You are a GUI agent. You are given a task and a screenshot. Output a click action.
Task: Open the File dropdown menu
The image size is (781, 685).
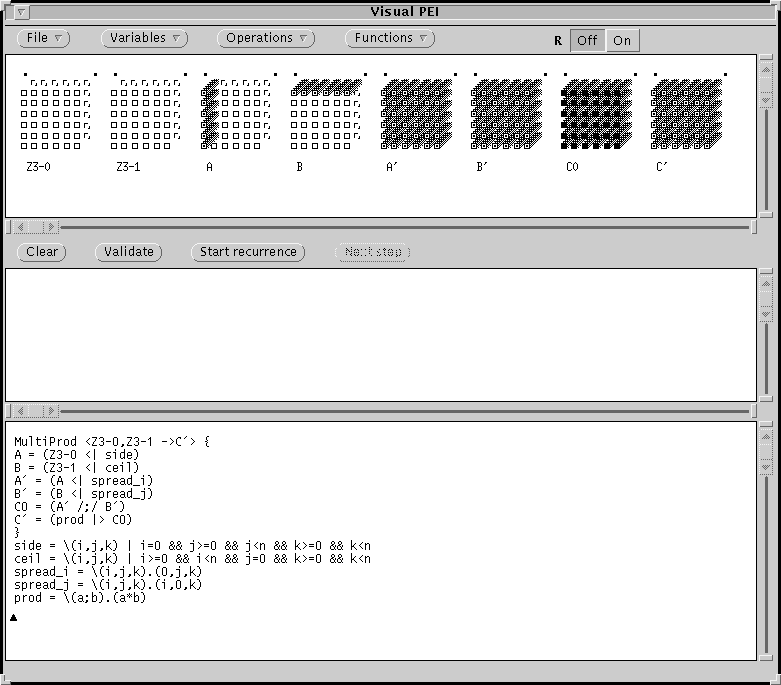(x=44, y=38)
